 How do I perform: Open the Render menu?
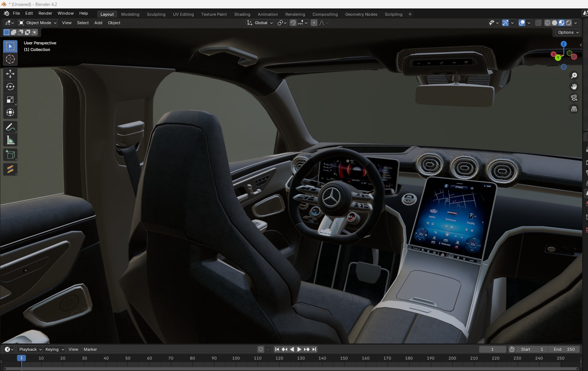tap(45, 13)
